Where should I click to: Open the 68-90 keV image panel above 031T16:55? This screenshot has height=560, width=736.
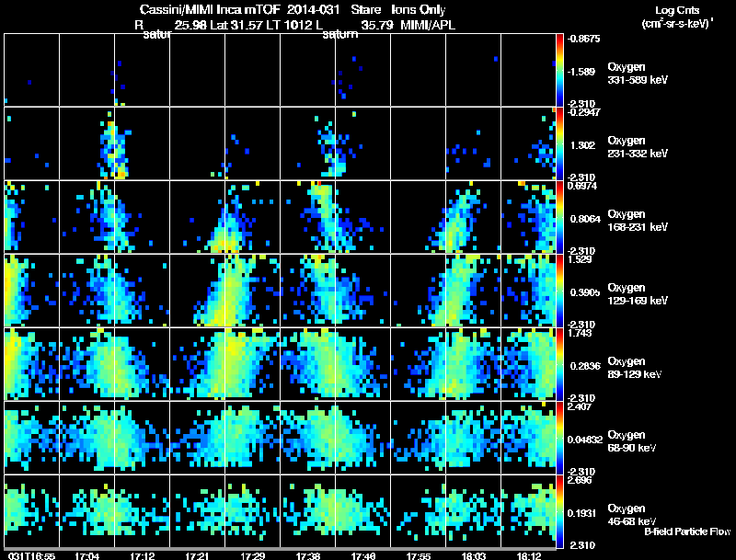(31, 438)
